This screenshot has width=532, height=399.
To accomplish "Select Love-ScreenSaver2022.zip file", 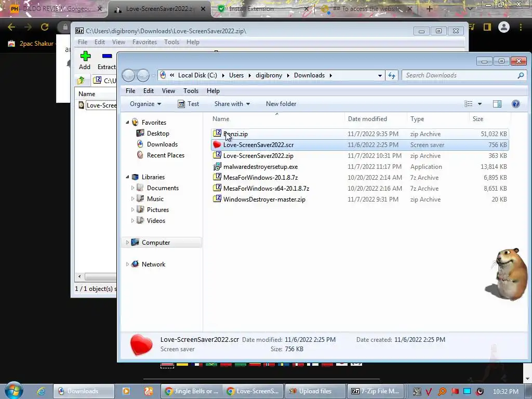I will pyautogui.click(x=258, y=156).
